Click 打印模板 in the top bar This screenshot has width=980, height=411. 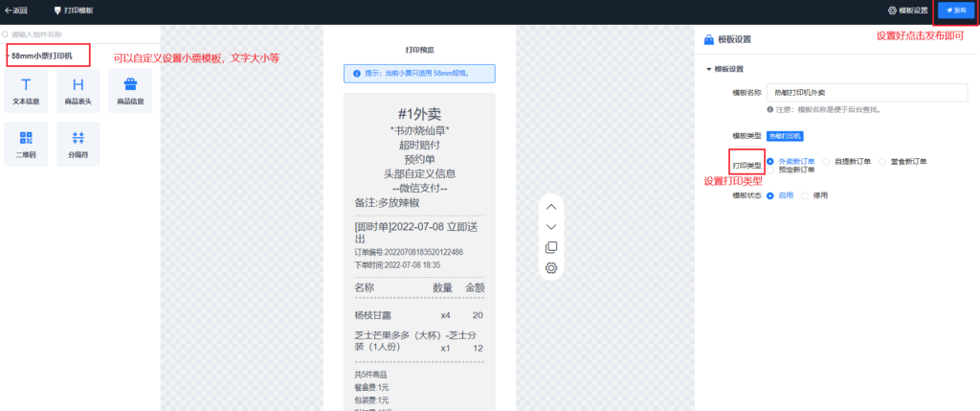(x=73, y=10)
